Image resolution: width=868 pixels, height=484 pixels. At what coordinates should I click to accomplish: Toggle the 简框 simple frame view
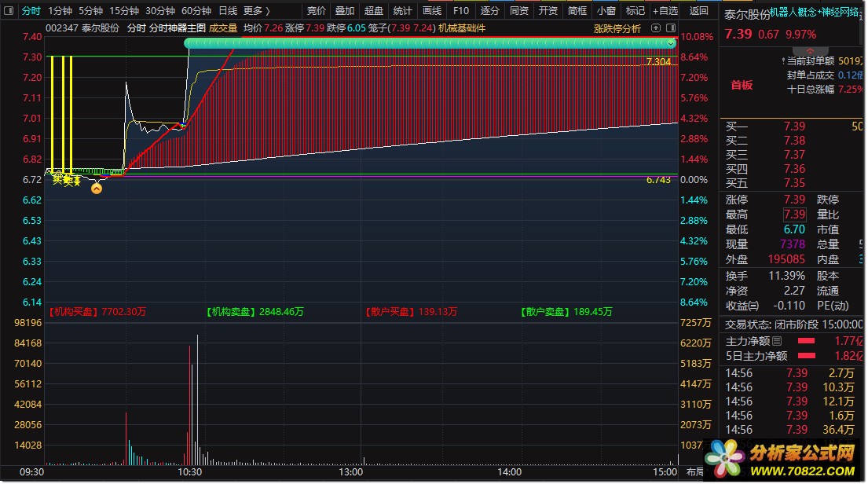[577, 10]
